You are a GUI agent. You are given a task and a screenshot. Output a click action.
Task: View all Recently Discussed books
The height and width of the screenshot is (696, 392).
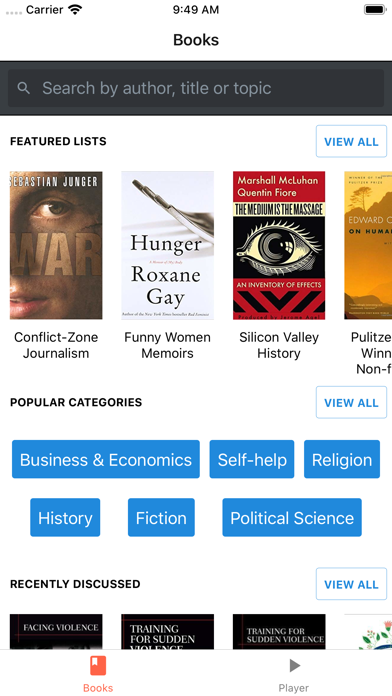pyautogui.click(x=351, y=584)
